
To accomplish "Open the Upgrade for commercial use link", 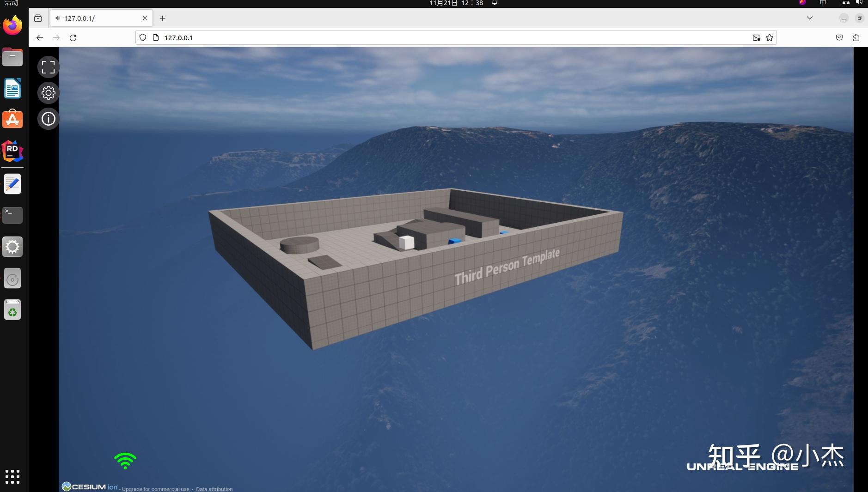I will point(156,489).
